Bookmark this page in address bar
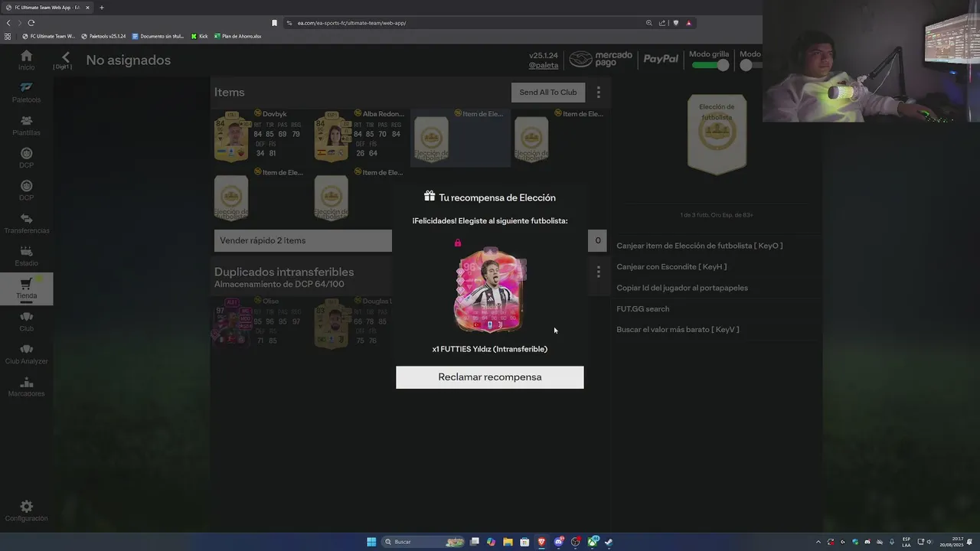980x551 pixels. coord(274,23)
